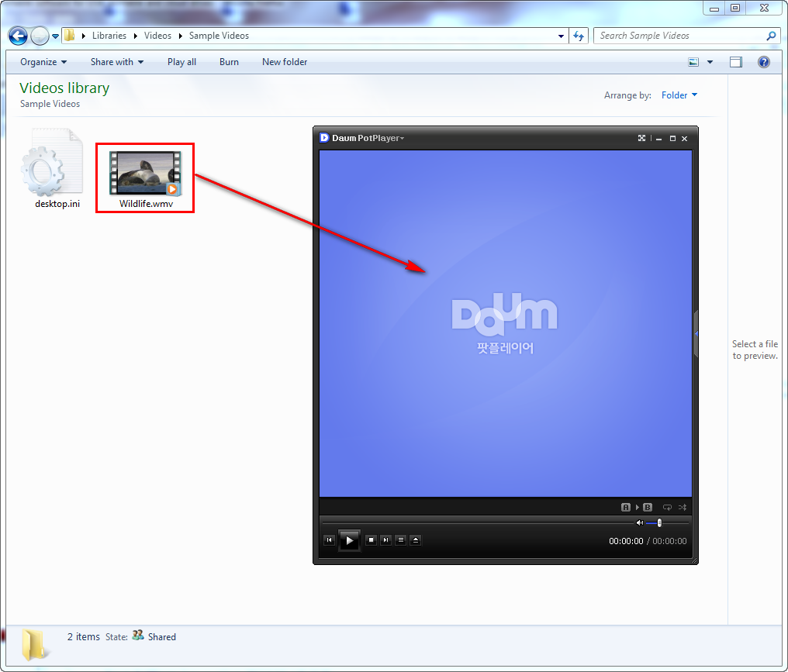Click the search magnifier icon
This screenshot has width=788, height=672.
point(771,36)
